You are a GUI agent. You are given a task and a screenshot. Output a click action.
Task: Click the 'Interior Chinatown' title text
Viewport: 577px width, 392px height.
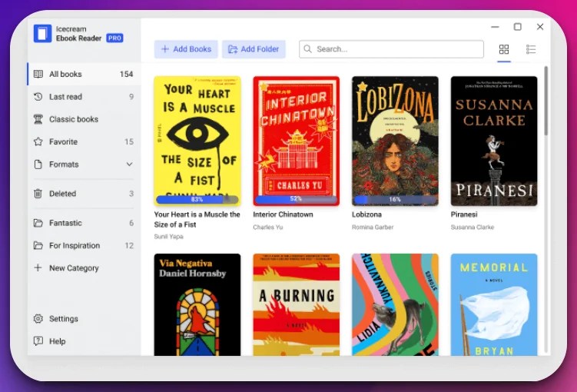click(x=283, y=214)
